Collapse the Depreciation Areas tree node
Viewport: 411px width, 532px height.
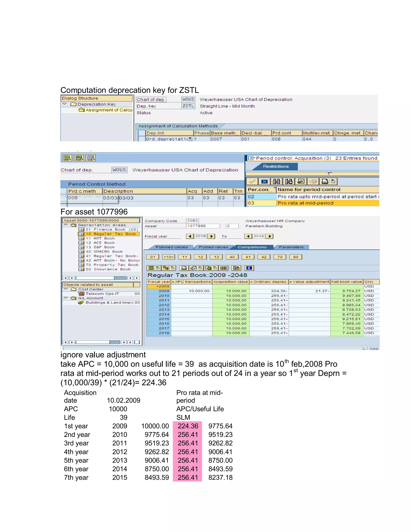point(66,225)
